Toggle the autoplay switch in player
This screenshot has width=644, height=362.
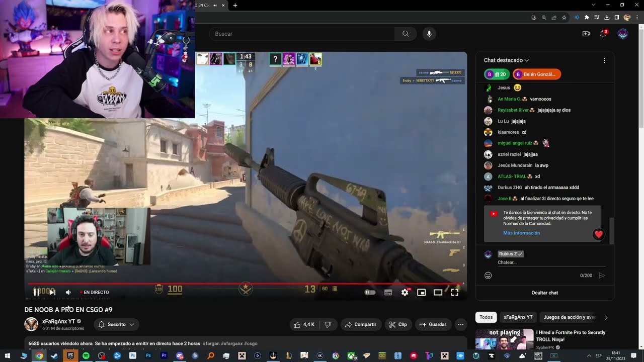(370, 292)
